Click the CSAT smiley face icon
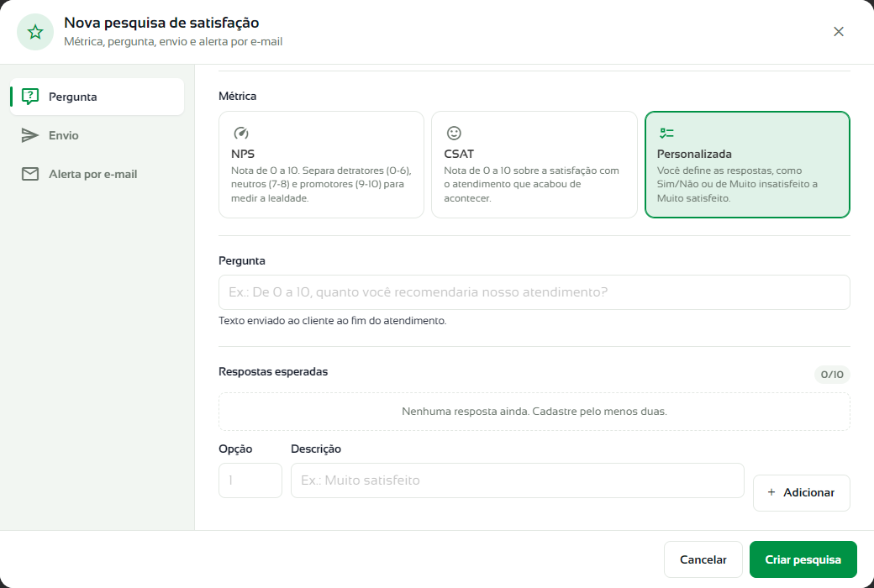The width and height of the screenshot is (874, 588). [x=454, y=134]
